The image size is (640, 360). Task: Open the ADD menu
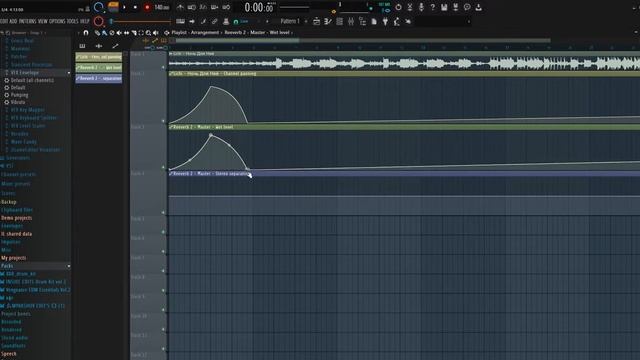13,21
